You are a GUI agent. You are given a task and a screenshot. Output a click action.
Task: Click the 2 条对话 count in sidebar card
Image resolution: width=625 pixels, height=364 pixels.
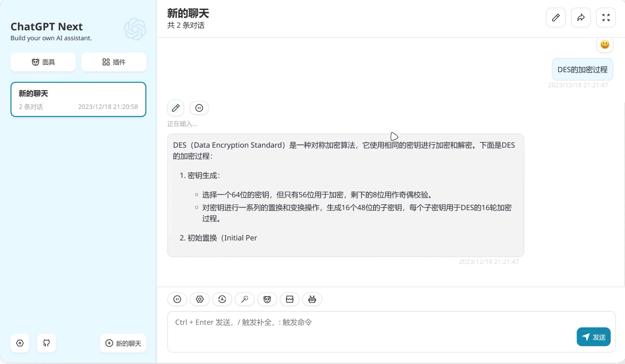click(31, 107)
